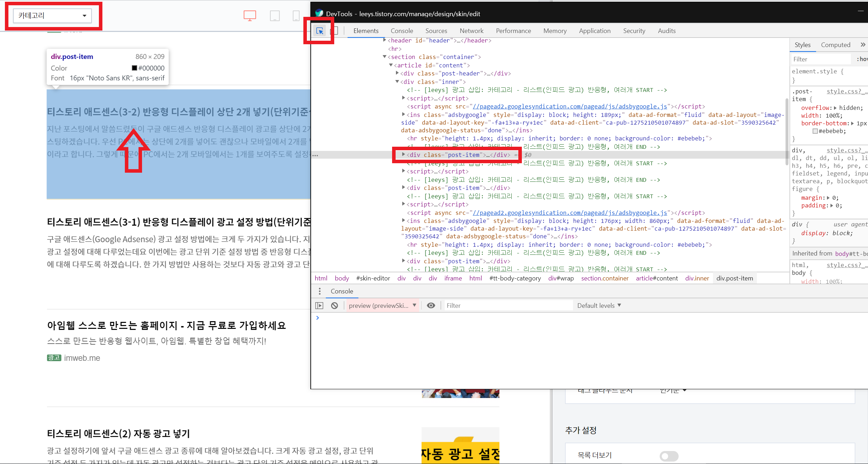This screenshot has height=464, width=868.
Task: Open first adsbygoogle.js script link
Action: (570, 106)
